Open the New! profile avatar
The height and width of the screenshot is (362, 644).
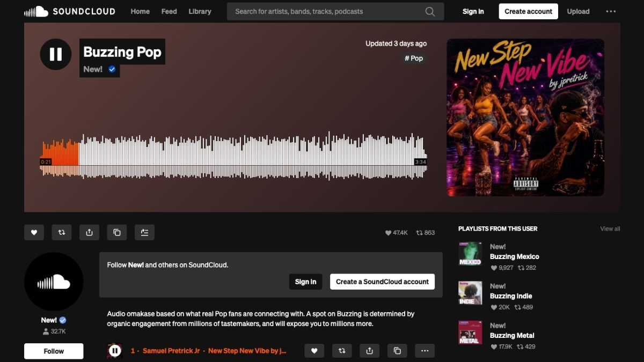(54, 282)
